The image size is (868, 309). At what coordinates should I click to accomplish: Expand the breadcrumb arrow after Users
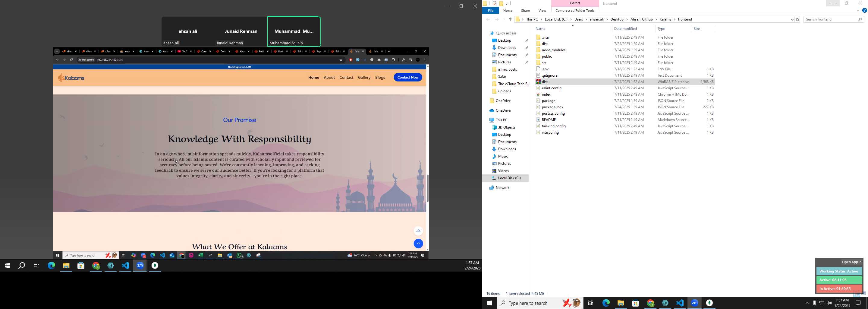tap(587, 20)
